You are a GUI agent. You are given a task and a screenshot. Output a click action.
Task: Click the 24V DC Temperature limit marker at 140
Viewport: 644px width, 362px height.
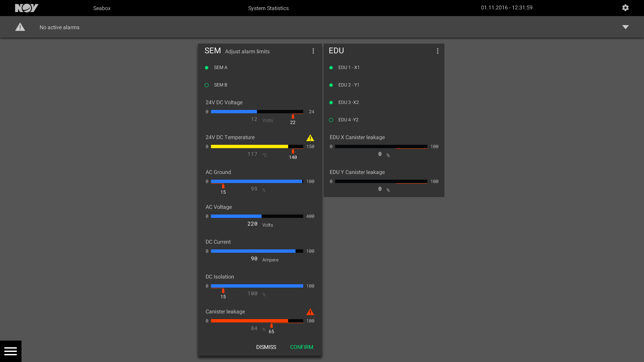click(x=293, y=152)
